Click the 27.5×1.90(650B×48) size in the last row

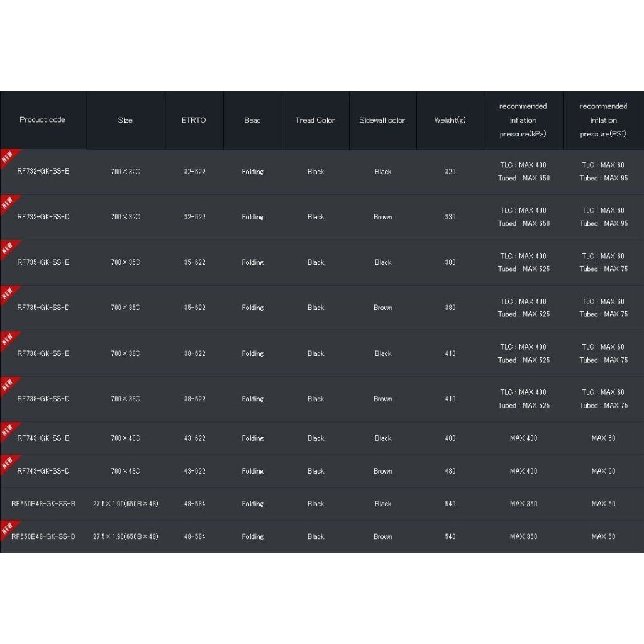click(x=126, y=537)
